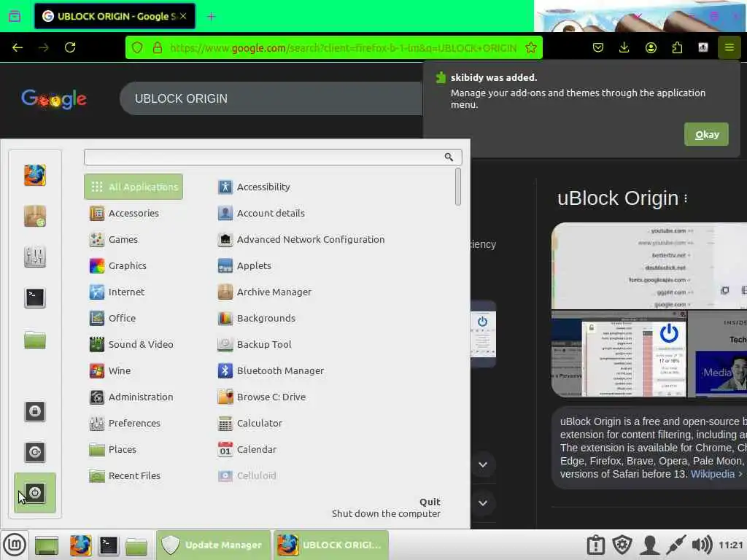Image resolution: width=747 pixels, height=560 pixels.
Task: Click the Linux Mint menu button on the panel
Action: pyautogui.click(x=15, y=545)
